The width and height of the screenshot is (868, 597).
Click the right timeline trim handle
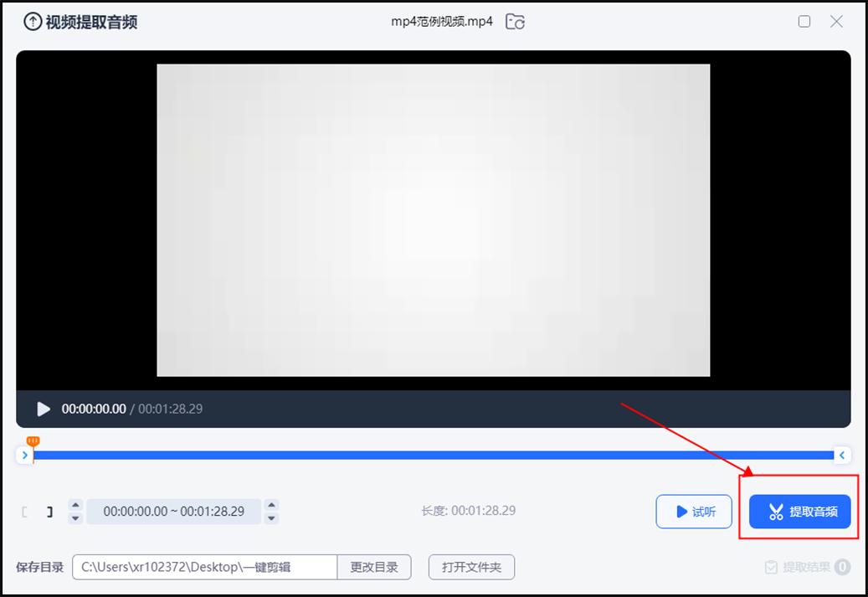842,455
